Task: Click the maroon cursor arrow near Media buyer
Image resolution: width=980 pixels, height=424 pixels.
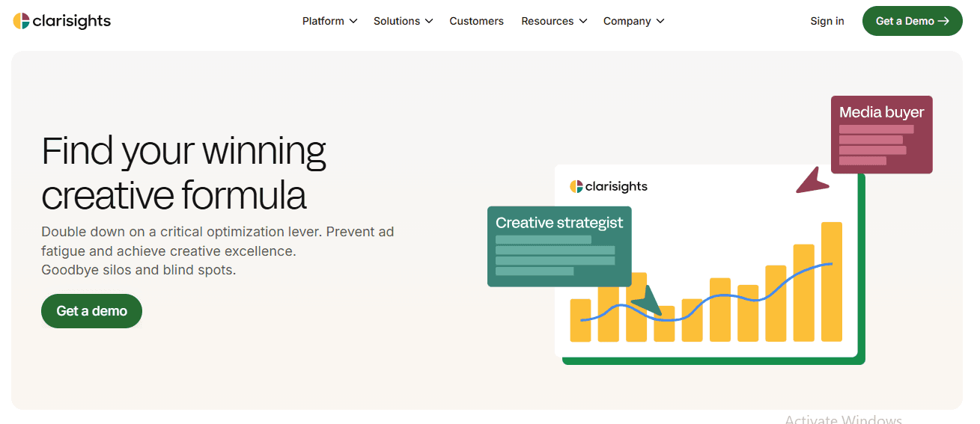Action: coord(811,181)
